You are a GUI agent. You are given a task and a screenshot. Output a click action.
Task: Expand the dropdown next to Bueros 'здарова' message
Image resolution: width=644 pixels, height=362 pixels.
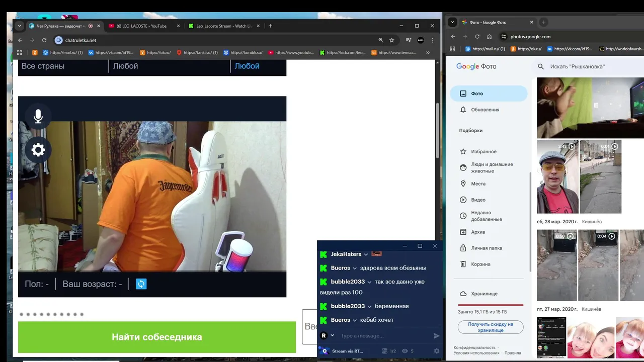(355, 268)
